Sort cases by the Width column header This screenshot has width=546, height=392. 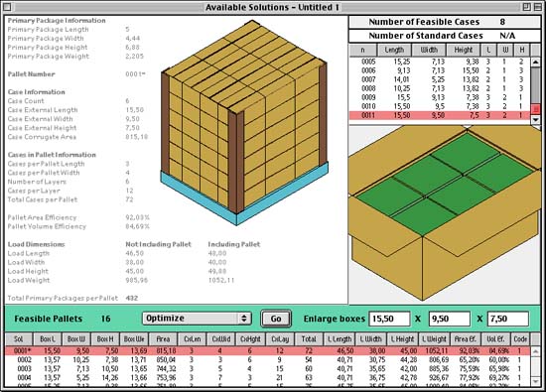tap(429, 50)
